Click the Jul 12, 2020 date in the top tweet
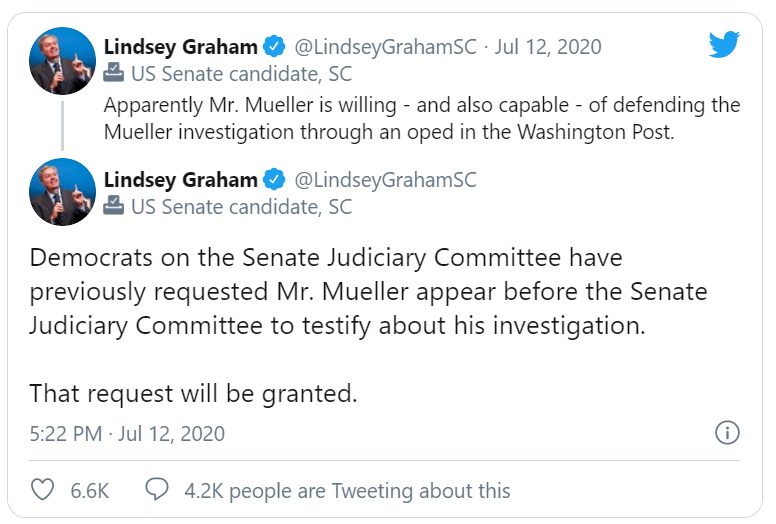The height and width of the screenshot is (524, 776). coord(548,47)
